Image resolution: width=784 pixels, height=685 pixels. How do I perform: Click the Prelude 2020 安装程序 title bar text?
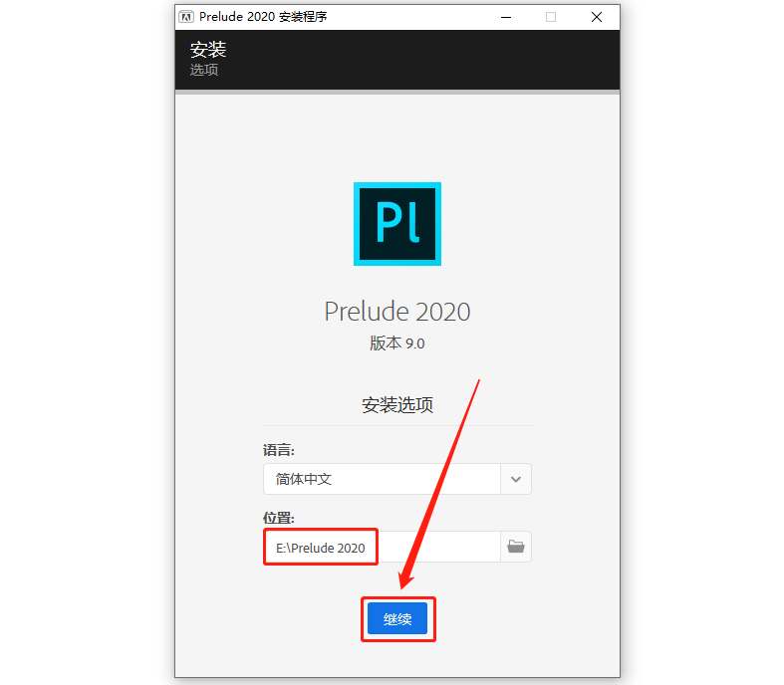click(263, 17)
